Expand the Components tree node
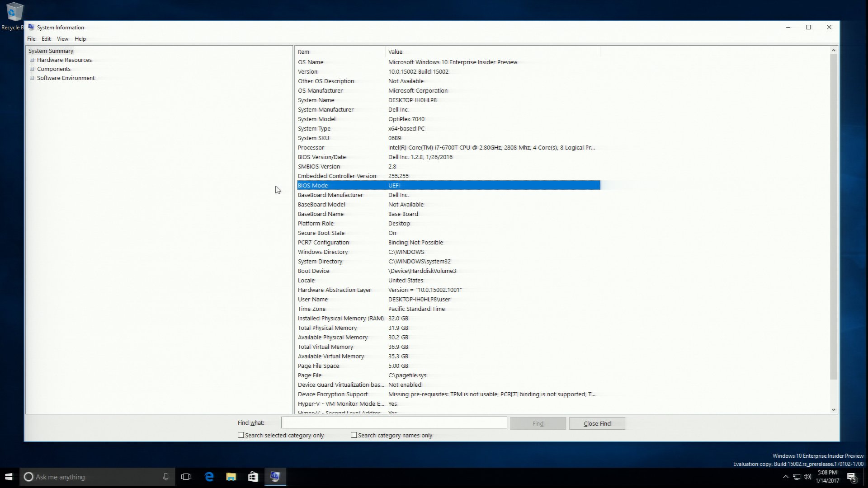The image size is (868, 488). coord(32,69)
